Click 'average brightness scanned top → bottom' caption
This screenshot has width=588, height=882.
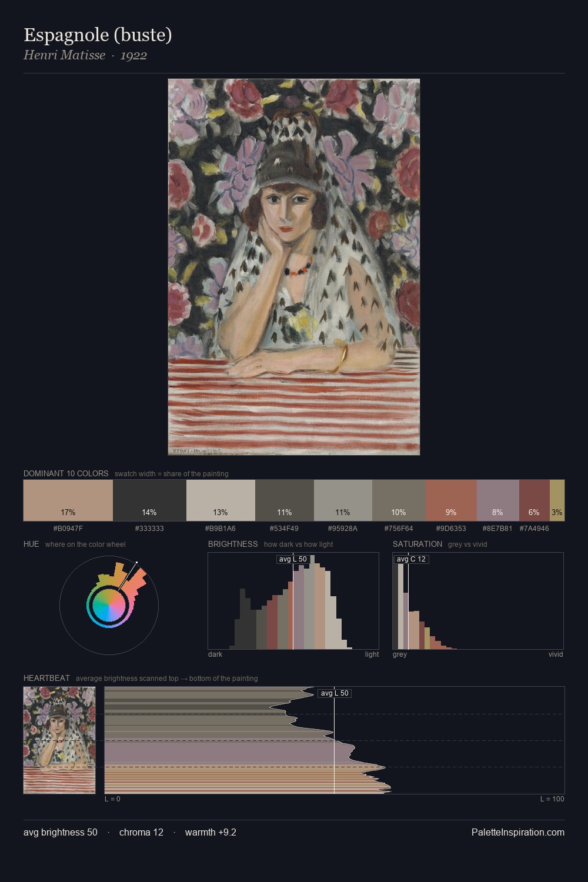(x=167, y=679)
